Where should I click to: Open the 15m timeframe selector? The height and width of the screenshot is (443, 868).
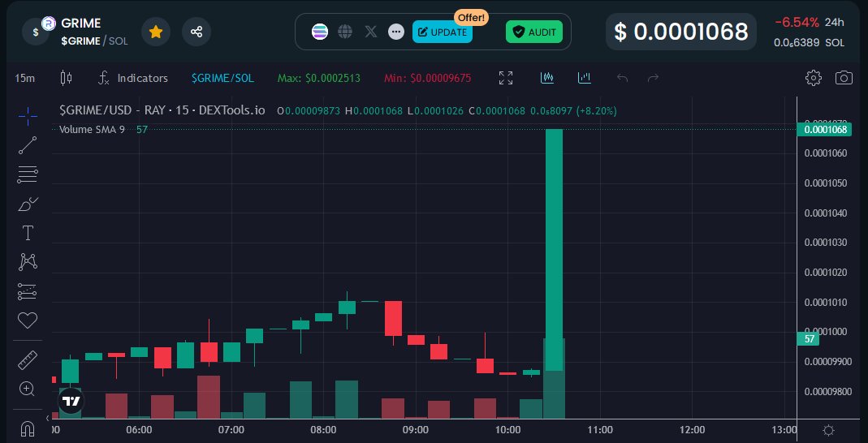pyautogui.click(x=25, y=78)
